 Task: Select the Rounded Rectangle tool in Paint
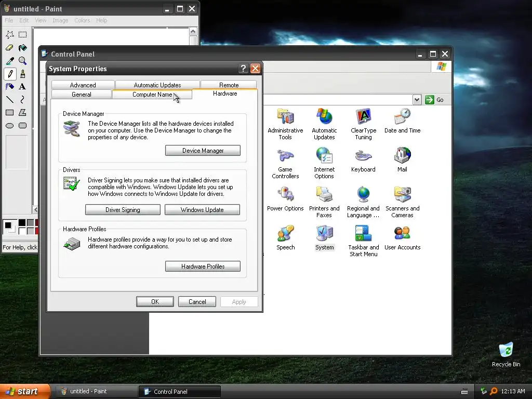23,126
